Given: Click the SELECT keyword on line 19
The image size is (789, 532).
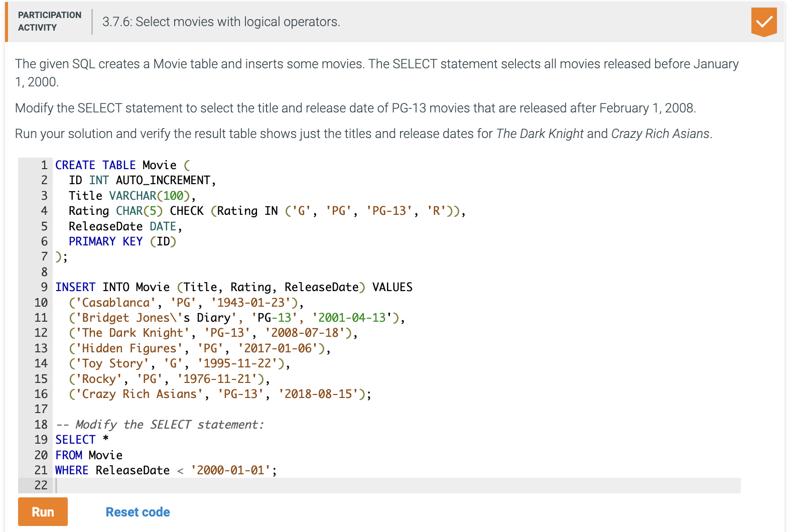Looking at the screenshot, I should 75,440.
